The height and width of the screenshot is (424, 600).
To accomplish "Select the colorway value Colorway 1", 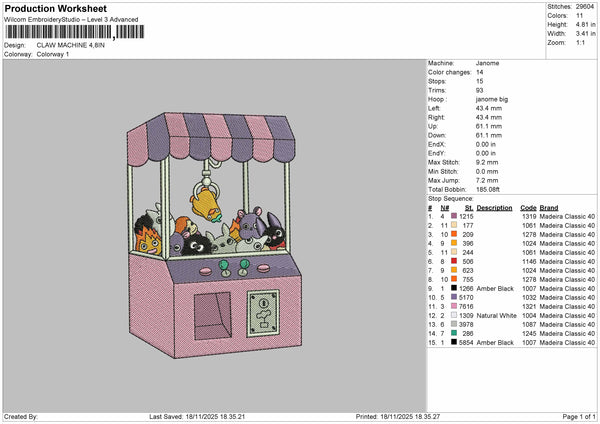I will coord(53,54).
